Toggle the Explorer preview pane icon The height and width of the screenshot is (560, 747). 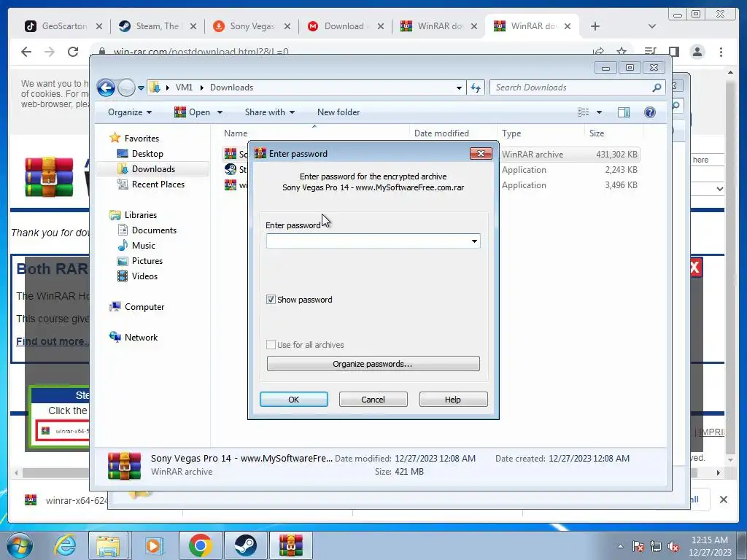(624, 112)
